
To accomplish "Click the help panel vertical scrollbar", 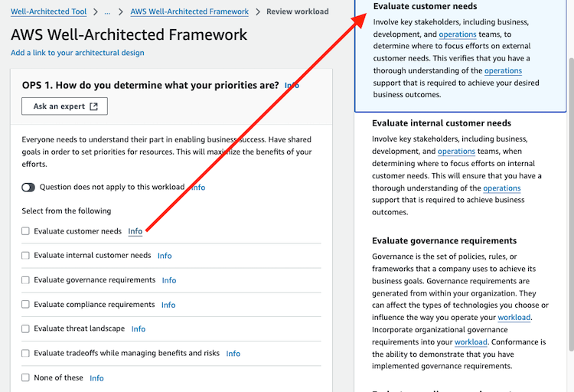I will tap(571, 204).
